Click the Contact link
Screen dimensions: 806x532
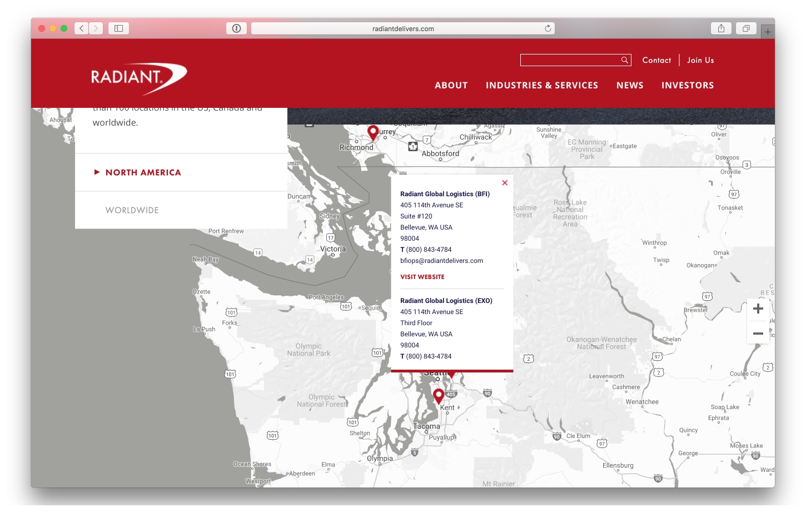click(x=656, y=60)
